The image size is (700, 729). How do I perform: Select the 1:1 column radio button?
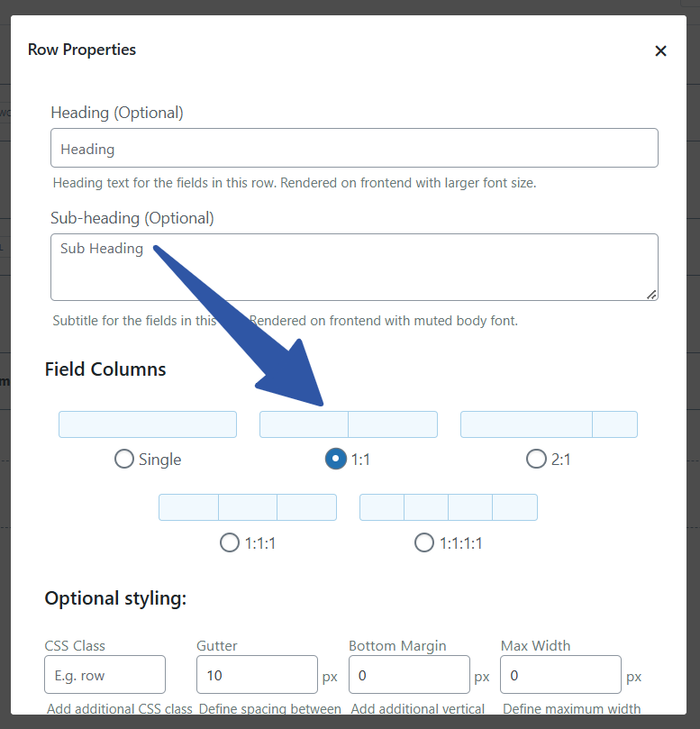[x=335, y=460]
